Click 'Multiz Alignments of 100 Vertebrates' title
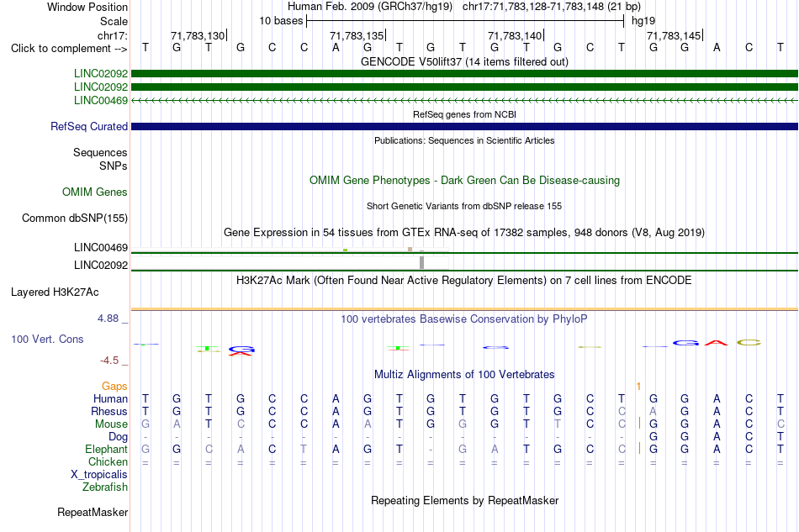This screenshot has width=799, height=532. tap(464, 375)
